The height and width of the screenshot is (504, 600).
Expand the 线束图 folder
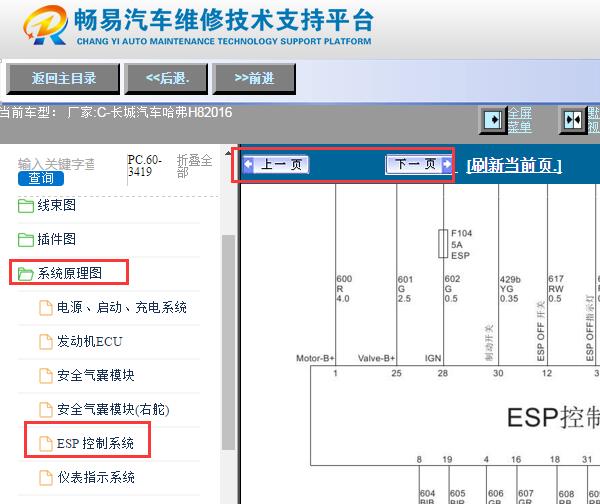tap(56, 205)
